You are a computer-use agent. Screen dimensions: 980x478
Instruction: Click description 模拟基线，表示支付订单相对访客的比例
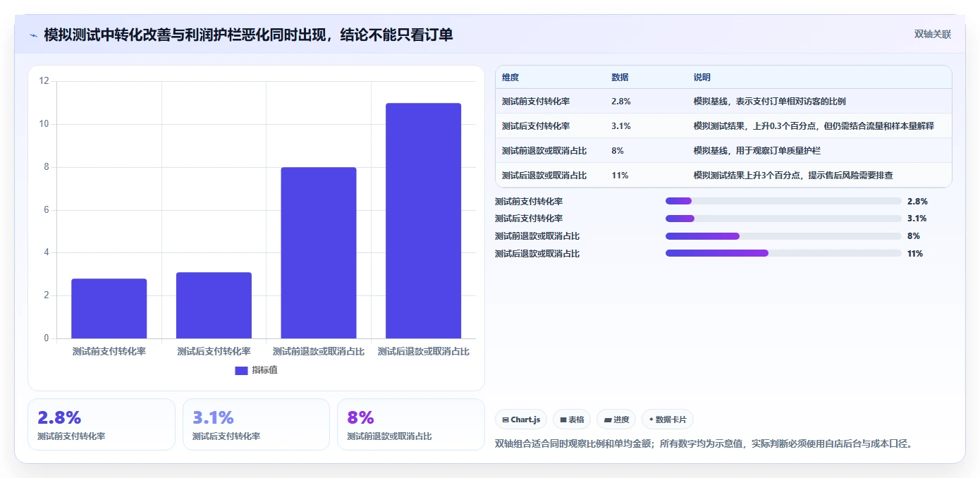770,102
